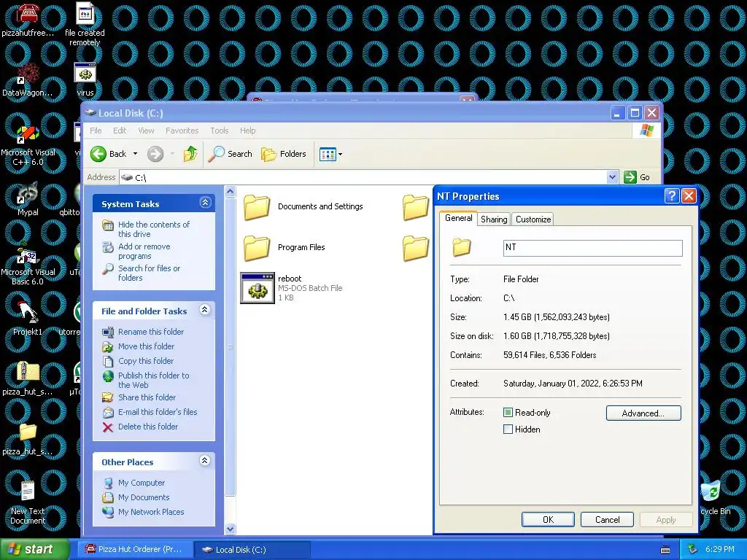The image size is (747, 560).
Task: Click the language bar keyboard icon in tray
Action: (665, 550)
